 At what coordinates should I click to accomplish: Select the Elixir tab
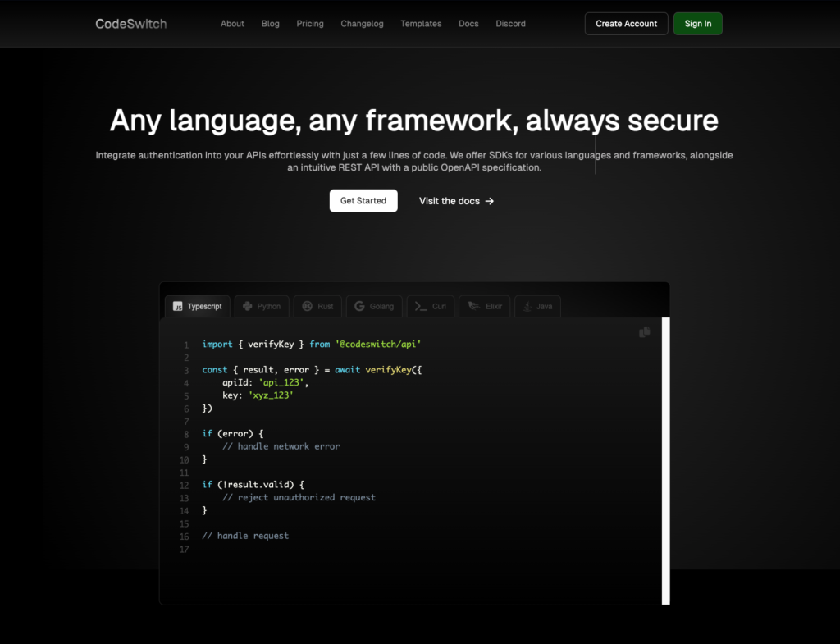click(485, 307)
